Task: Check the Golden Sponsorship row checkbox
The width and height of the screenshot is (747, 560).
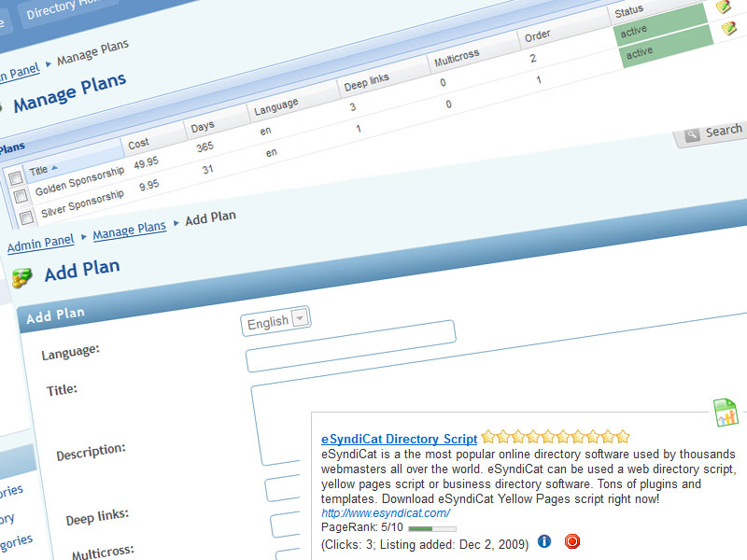Action: point(21,196)
